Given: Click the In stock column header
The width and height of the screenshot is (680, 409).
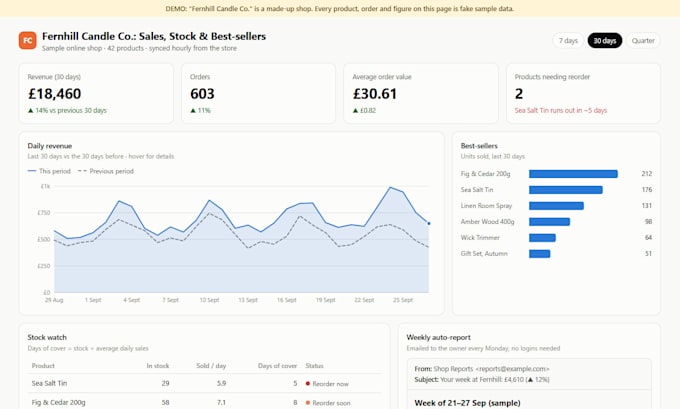Looking at the screenshot, I should tap(157, 366).
